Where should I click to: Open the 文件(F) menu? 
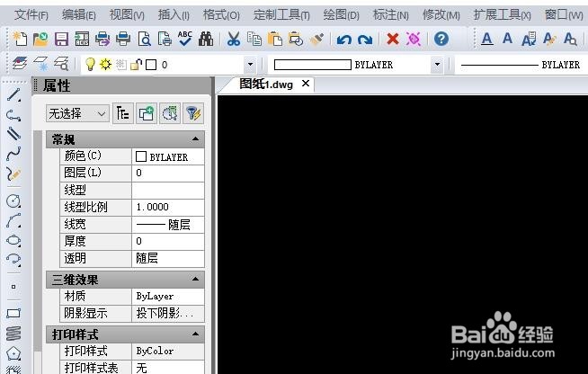[x=31, y=15]
